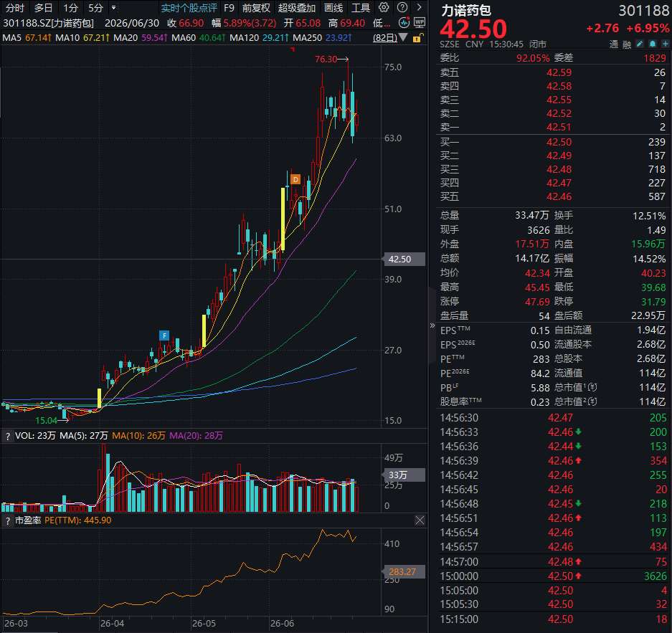
Task: Switch to the 分时 tab
Action: tap(14, 8)
